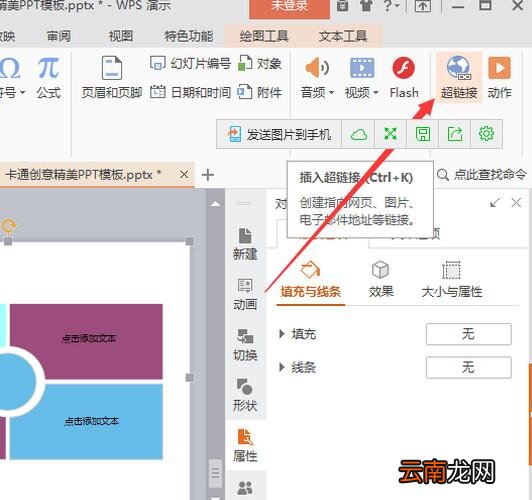Image resolution: width=532 pixels, height=500 pixels.
Task: Click the 对象 object button
Action: click(260, 63)
